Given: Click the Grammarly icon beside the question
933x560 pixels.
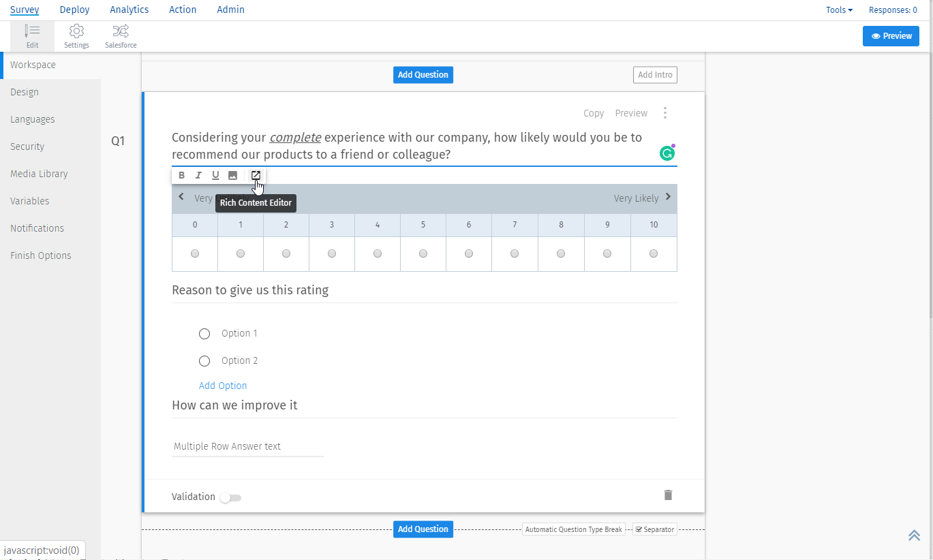Looking at the screenshot, I should [x=667, y=153].
